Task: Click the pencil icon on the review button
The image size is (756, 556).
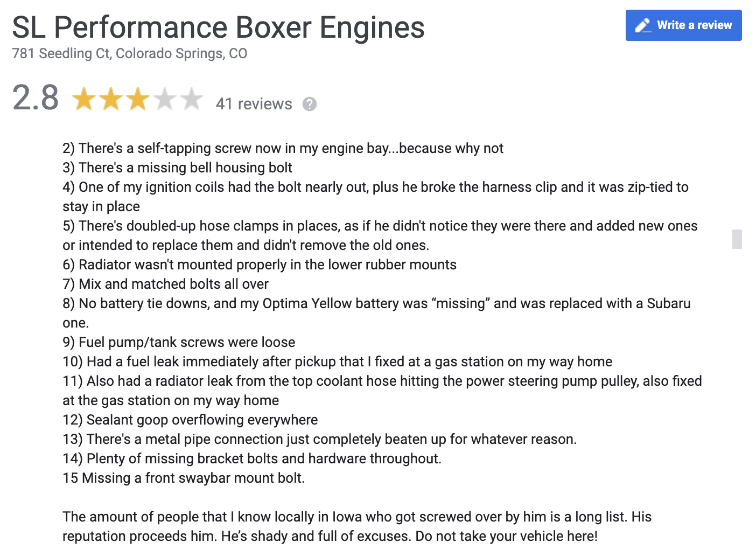Action: point(642,25)
